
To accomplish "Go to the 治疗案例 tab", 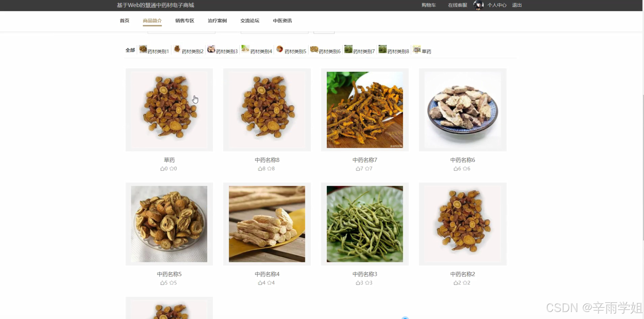I will 217,21.
